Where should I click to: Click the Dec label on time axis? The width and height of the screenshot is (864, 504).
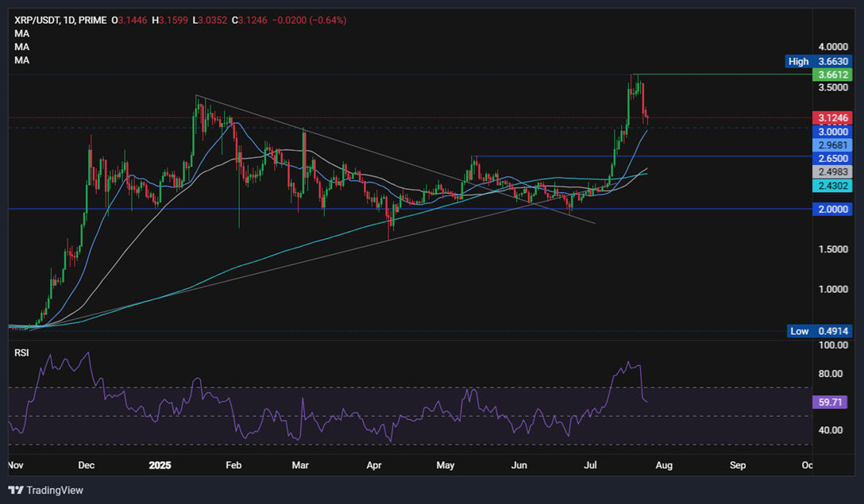click(x=87, y=465)
